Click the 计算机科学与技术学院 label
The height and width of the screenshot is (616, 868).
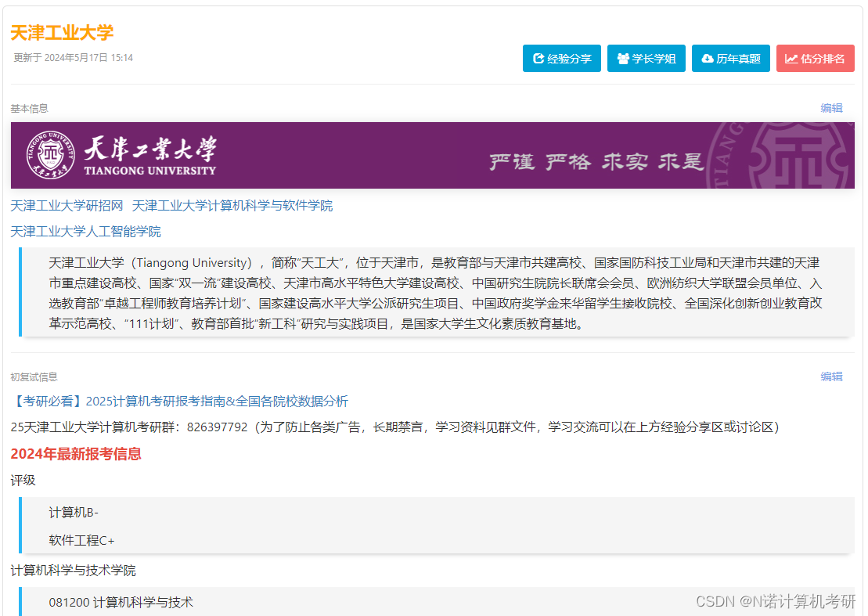tap(73, 571)
